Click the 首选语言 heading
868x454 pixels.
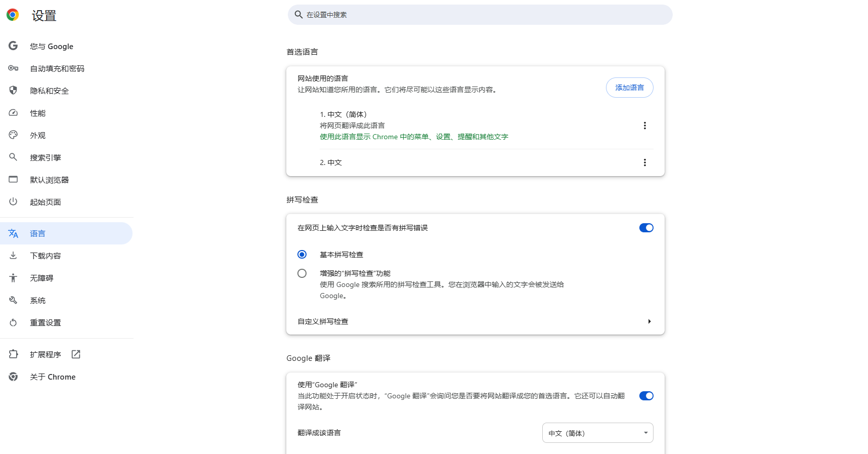click(302, 52)
